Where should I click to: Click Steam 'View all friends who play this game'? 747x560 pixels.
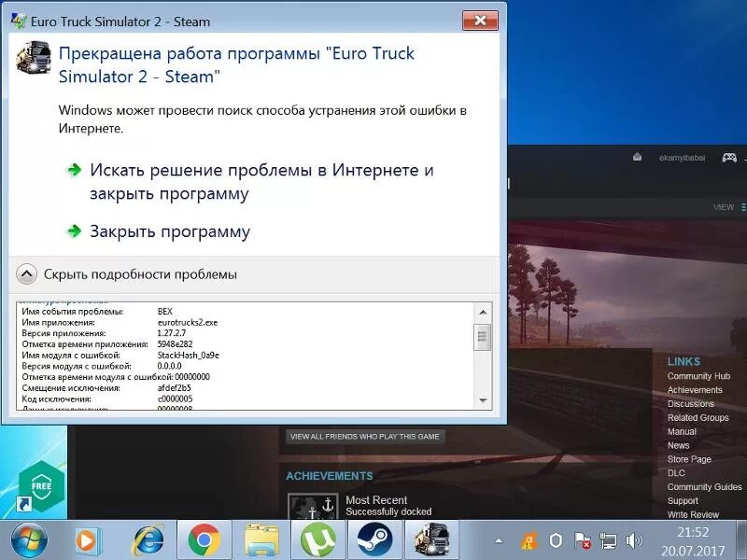(x=365, y=436)
